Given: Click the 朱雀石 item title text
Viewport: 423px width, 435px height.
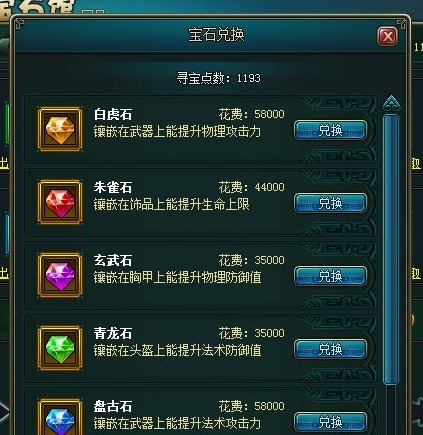Looking at the screenshot, I should [113, 187].
